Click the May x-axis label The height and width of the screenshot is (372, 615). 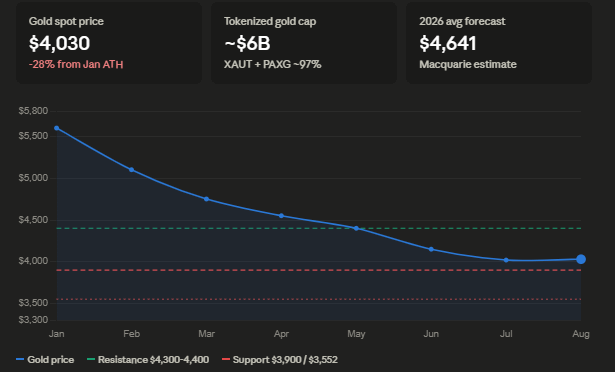click(356, 334)
